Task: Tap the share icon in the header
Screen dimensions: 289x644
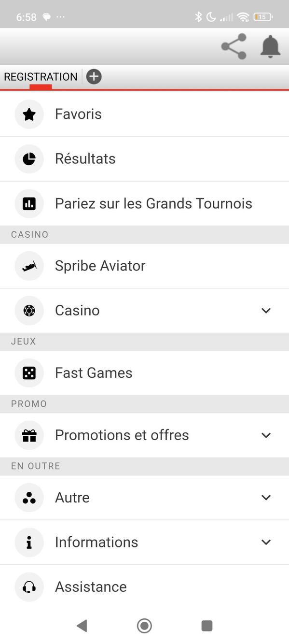Action: [234, 47]
